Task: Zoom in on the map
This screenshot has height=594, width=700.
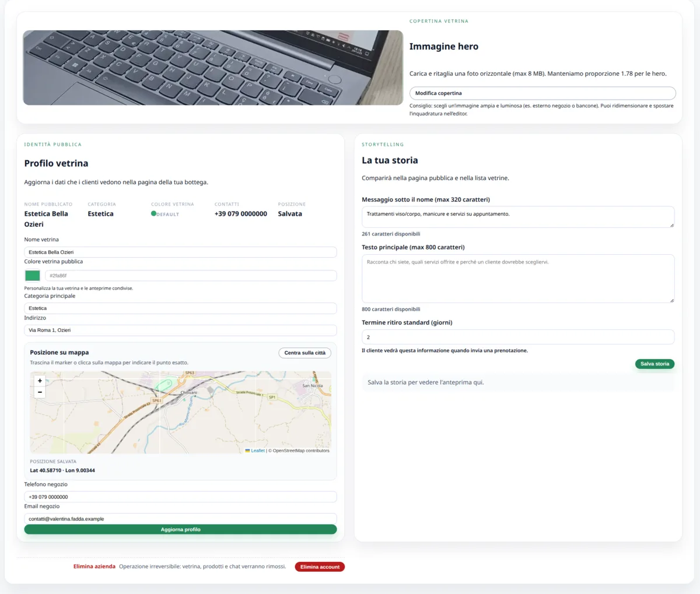Action: pyautogui.click(x=40, y=381)
